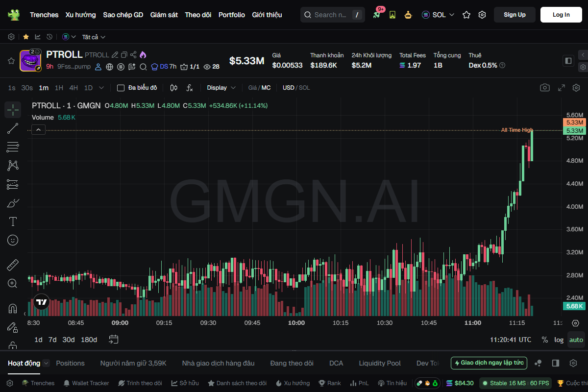This screenshot has width=588, height=392.
Task: Open Wallet Tracker in bottom bar
Action: pos(86,383)
